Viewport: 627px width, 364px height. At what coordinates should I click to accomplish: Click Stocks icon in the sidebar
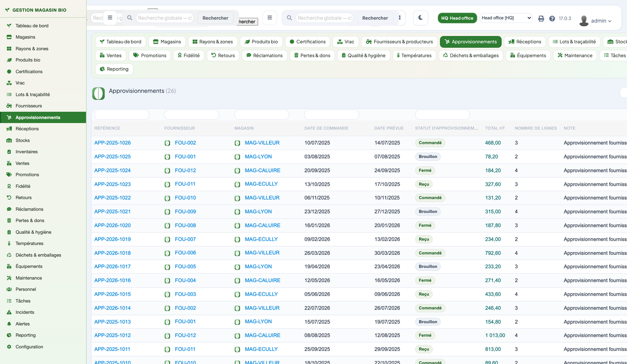[x=9, y=140]
